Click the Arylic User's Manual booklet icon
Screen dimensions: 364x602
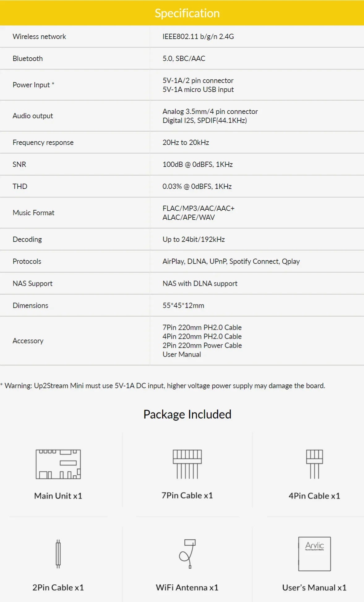coord(315,554)
